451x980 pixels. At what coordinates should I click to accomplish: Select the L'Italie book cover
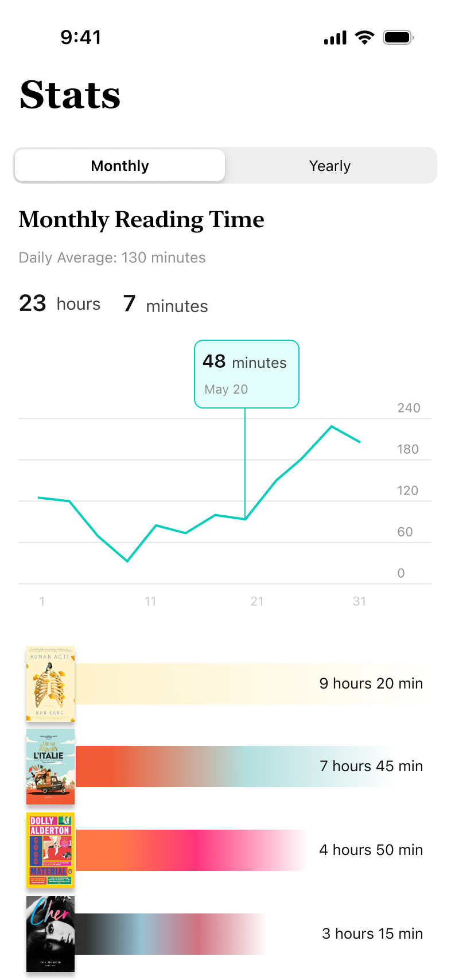pyautogui.click(x=50, y=766)
